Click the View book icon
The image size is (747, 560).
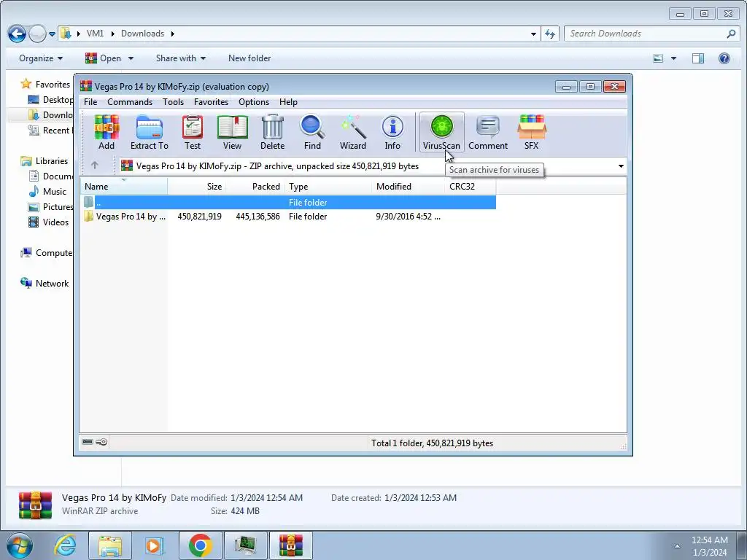tap(232, 133)
